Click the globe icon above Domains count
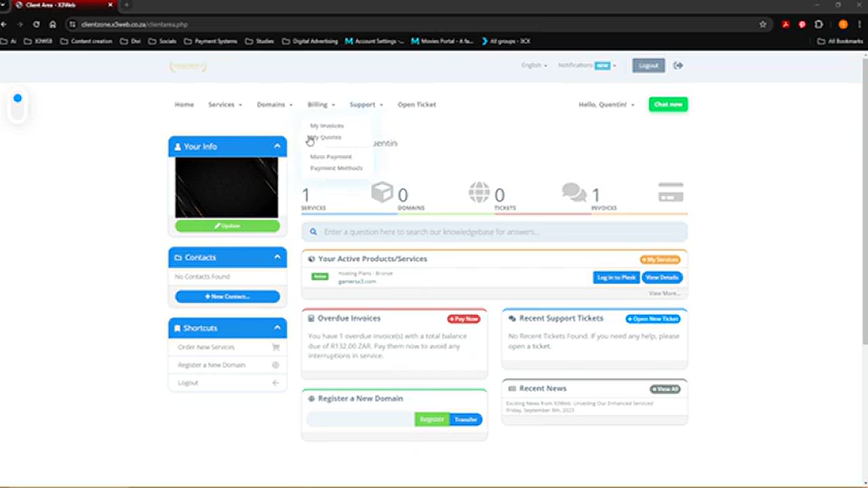 [479, 192]
